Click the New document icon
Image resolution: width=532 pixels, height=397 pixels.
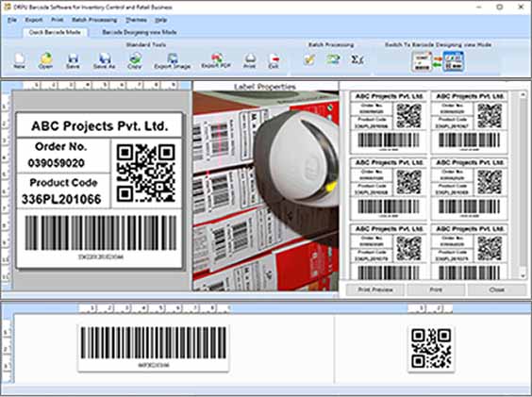tap(20, 60)
